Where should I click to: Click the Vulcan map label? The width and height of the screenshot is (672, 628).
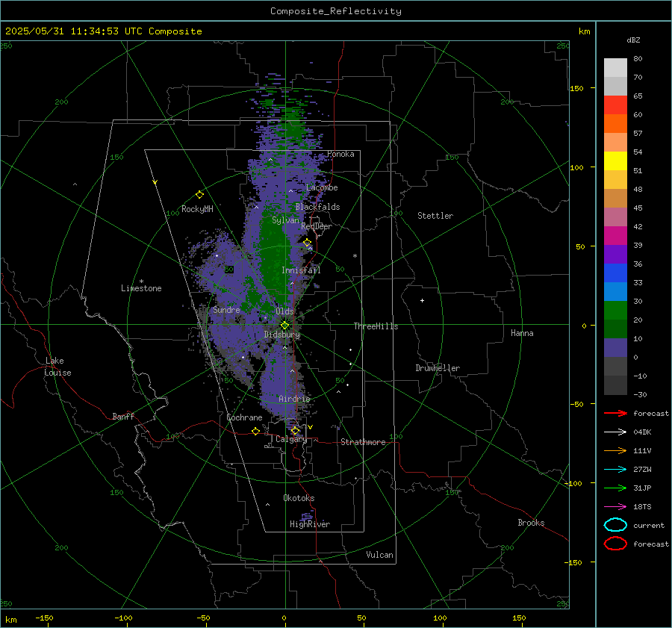coord(380,555)
